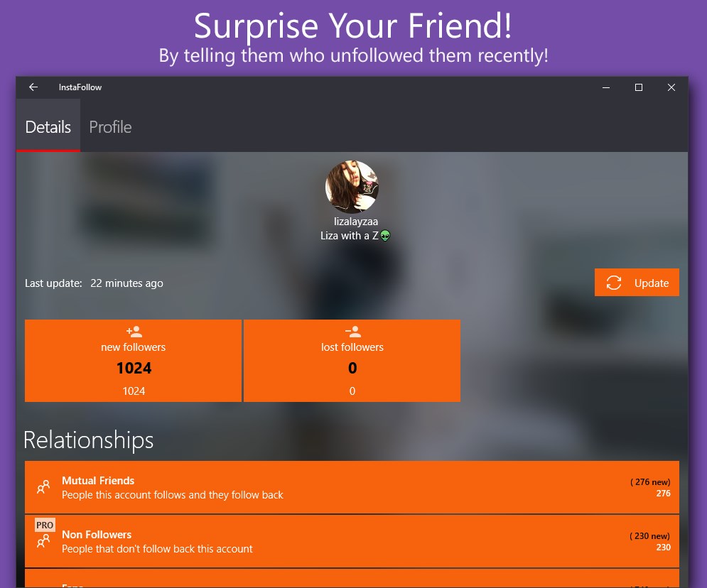Click the remove-person icon above lost followers

point(353,332)
